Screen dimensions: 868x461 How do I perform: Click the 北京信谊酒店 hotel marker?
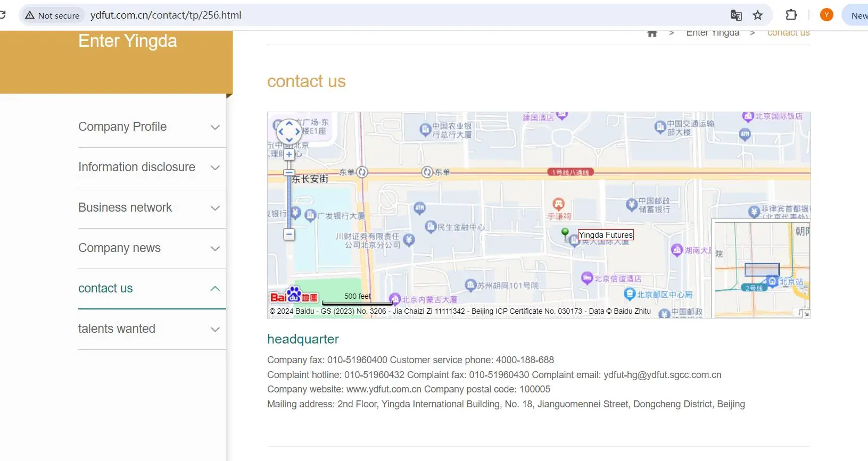pyautogui.click(x=587, y=278)
